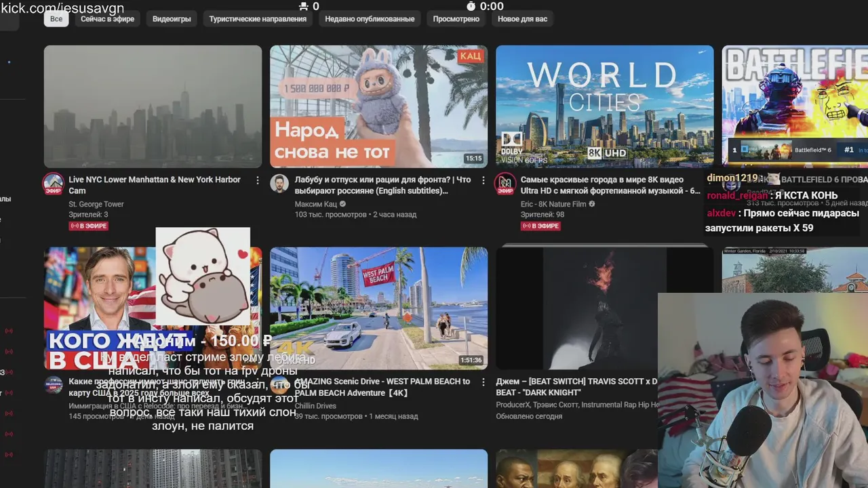The height and width of the screenshot is (488, 868).
Task: Select the "Недавно опубликованные" filter chip
Action: click(370, 19)
